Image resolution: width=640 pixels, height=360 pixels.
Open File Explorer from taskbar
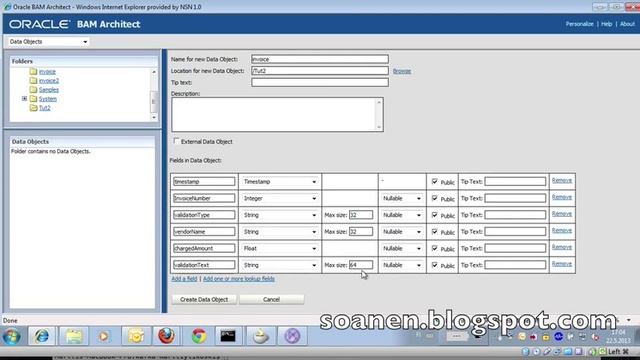pos(74,336)
